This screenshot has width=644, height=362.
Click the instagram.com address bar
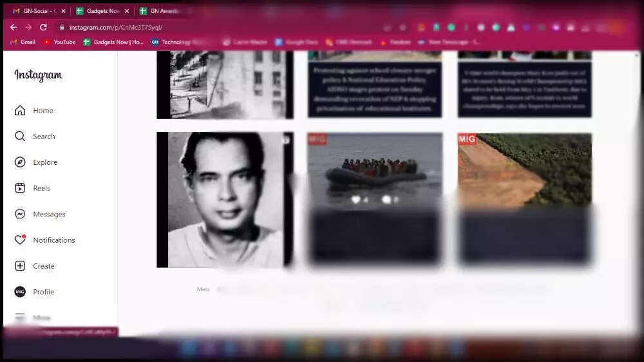tap(193, 28)
